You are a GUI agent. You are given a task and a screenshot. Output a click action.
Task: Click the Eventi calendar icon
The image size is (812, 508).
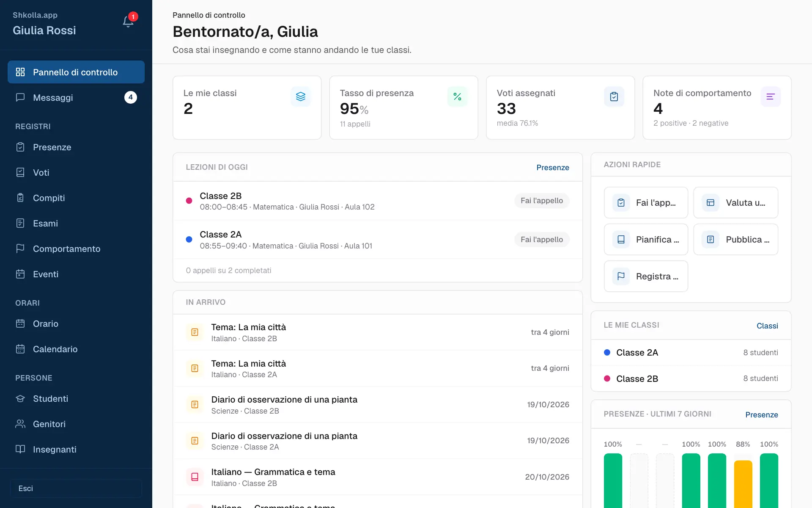[x=20, y=274]
